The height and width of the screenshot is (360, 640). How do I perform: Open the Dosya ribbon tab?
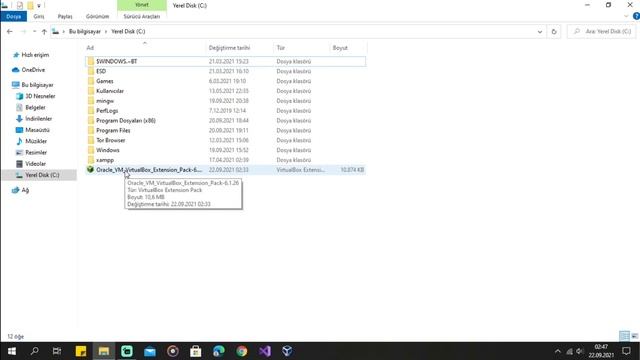(x=13, y=16)
